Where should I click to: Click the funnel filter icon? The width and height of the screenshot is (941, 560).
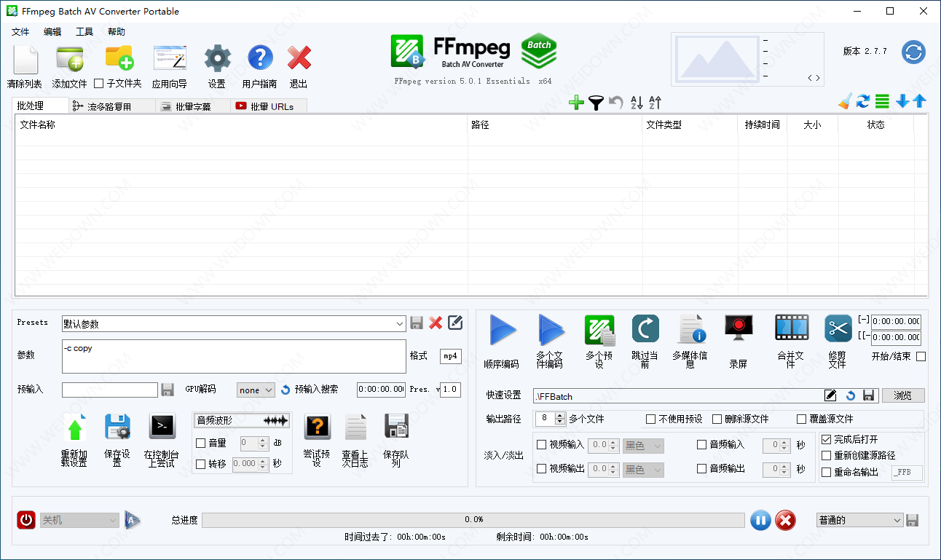pyautogui.click(x=596, y=103)
